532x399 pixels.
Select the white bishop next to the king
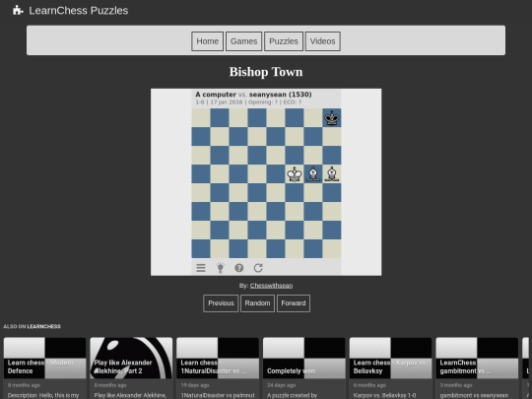coord(313,174)
